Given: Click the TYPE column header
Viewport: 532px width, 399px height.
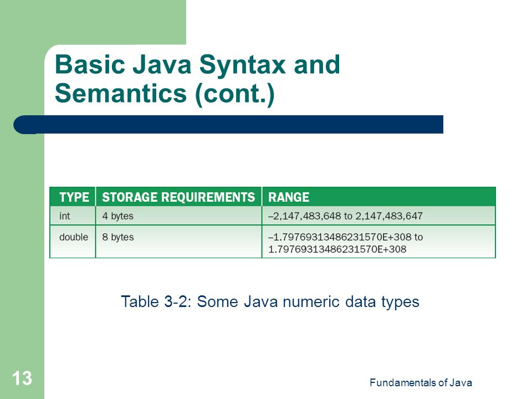Looking at the screenshot, I should tap(73, 197).
